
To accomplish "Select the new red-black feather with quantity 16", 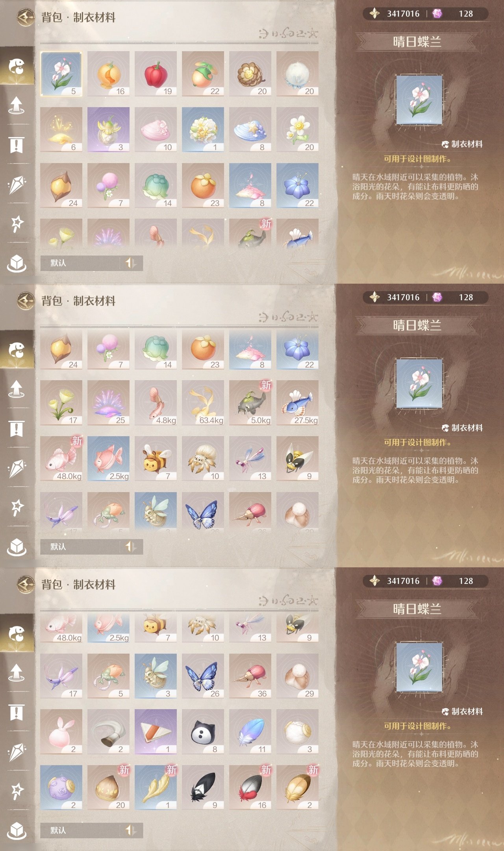I will coord(250,788).
